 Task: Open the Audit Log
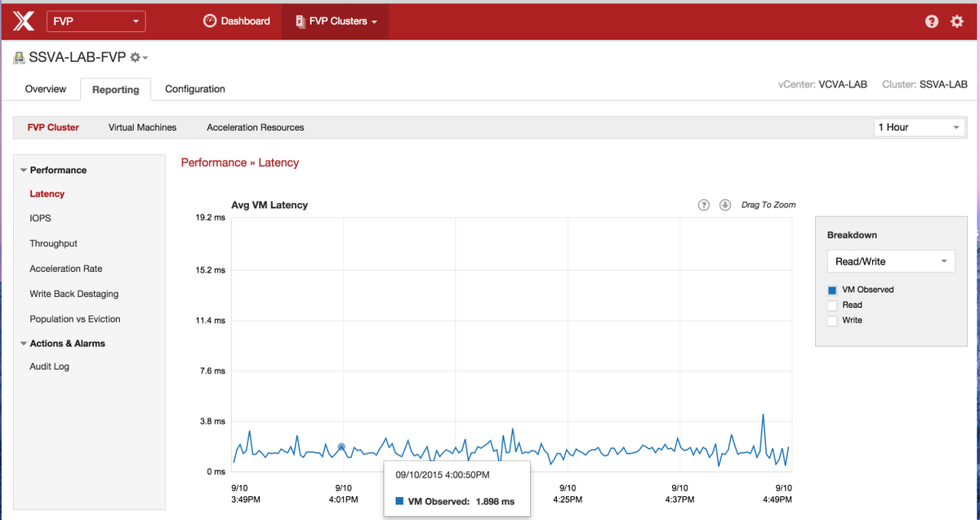pos(50,367)
